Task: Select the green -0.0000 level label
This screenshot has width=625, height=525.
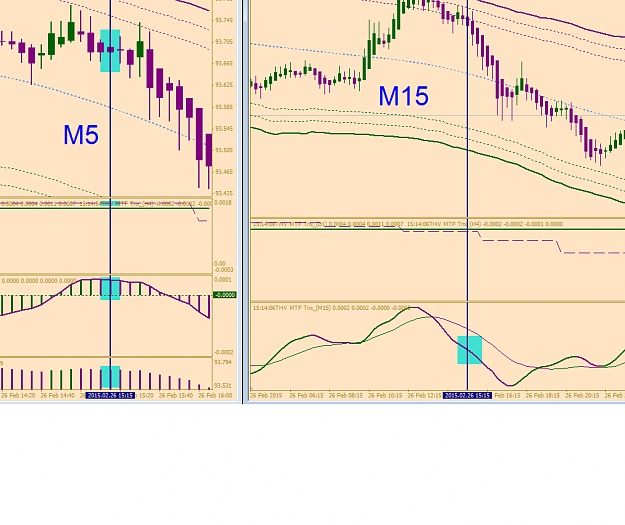Action: 225,295
